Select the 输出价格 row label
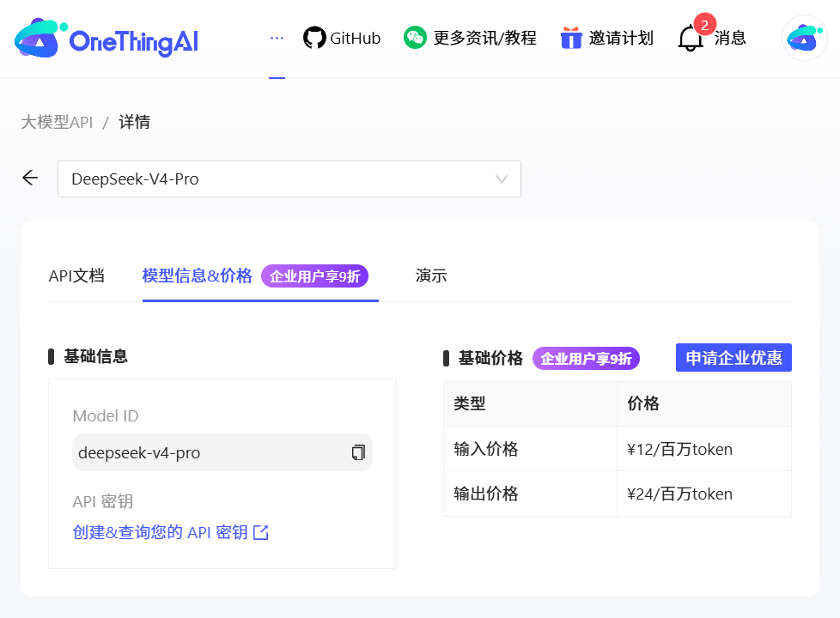This screenshot has height=618, width=840. click(x=486, y=494)
